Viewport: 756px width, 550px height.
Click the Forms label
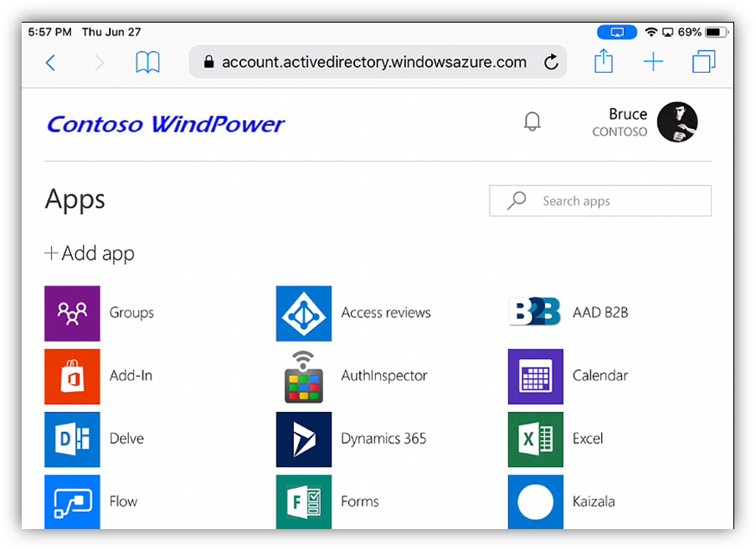[x=360, y=501]
